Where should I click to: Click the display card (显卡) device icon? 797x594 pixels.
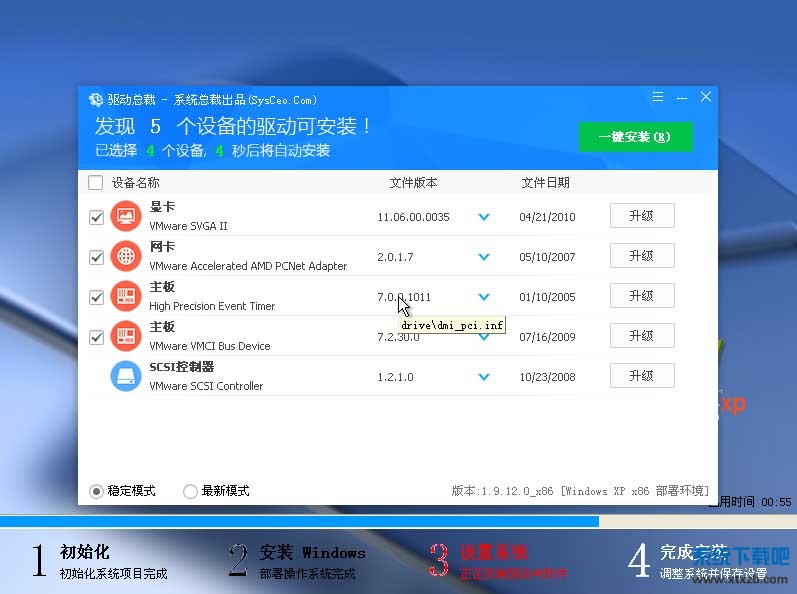[x=126, y=216]
